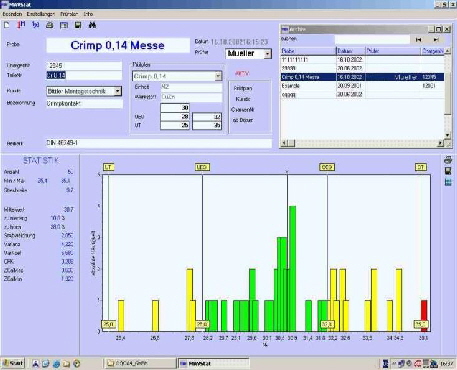
Task: Click the save disk icon in the top toolbar
Action: [78, 25]
